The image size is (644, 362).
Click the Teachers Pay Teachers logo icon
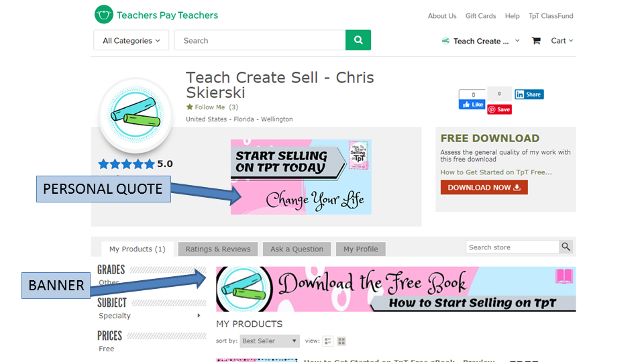coord(103,15)
